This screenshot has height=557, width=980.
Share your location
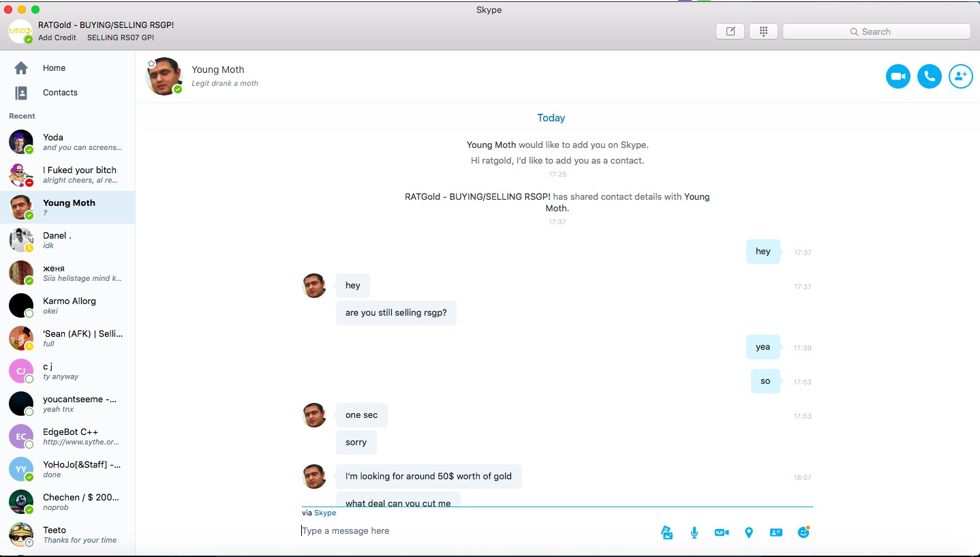click(x=748, y=532)
